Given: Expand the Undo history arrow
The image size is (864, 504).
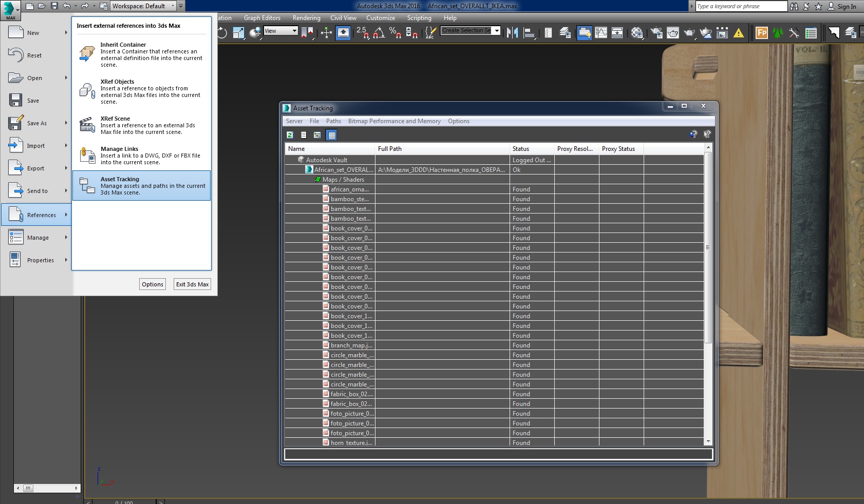Looking at the screenshot, I should 76,6.
